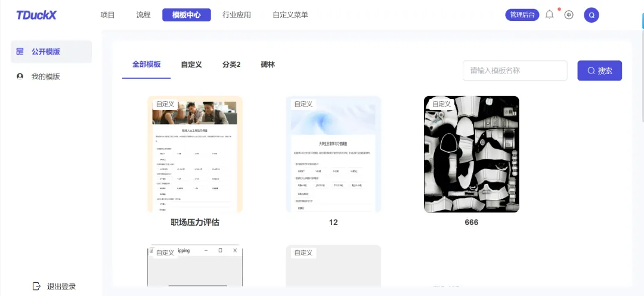The width and height of the screenshot is (644, 296).
Task: Open the 流程 menu
Action: [x=143, y=15]
